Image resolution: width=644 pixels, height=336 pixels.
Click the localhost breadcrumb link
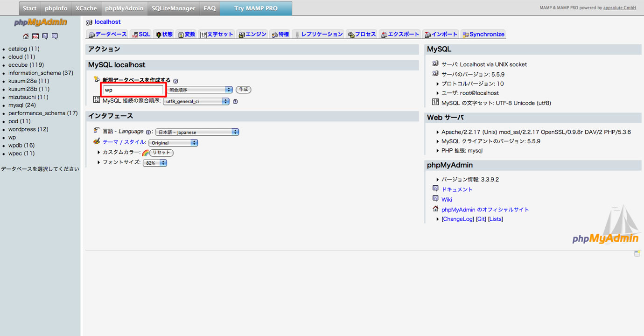[107, 22]
